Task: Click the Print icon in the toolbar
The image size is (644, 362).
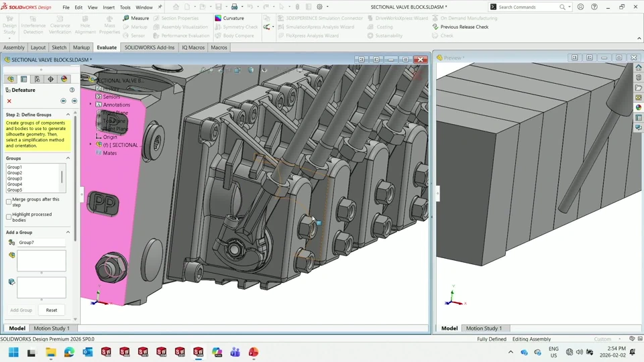Action: 234,7
